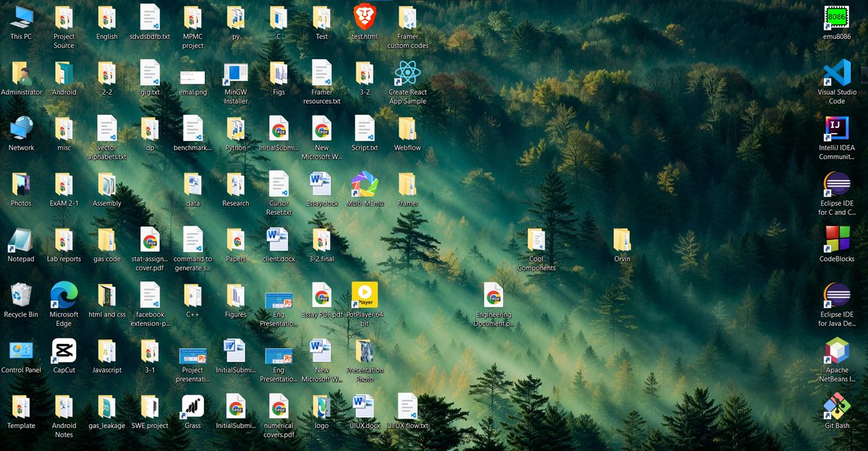Image resolution: width=868 pixels, height=451 pixels.
Task: Launch Multi-MEmu shortcut
Action: [365, 189]
